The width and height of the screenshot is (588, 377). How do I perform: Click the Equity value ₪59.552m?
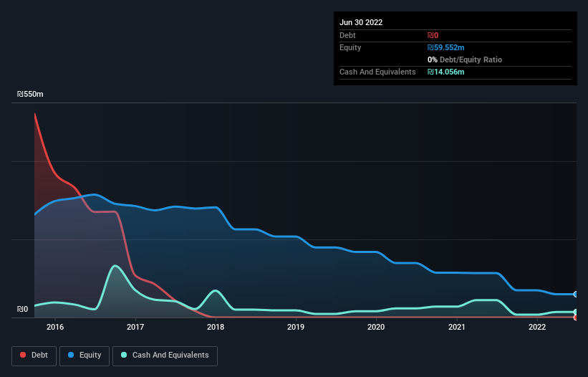446,47
